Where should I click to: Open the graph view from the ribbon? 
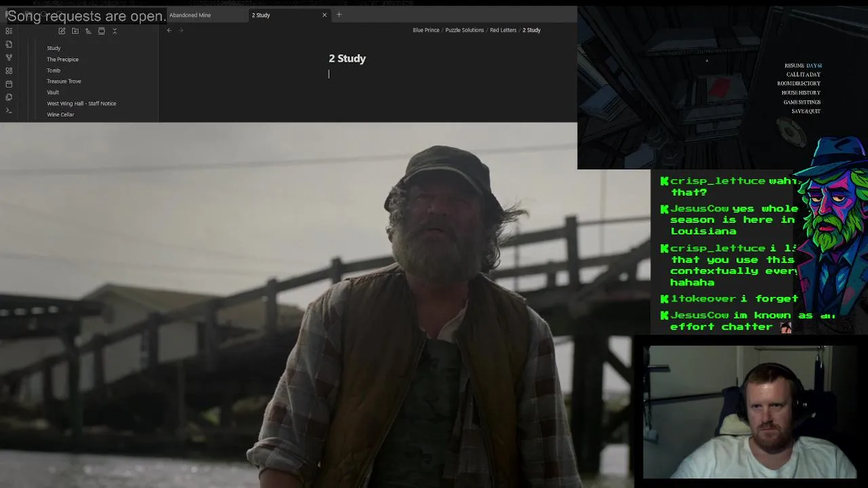click(9, 58)
